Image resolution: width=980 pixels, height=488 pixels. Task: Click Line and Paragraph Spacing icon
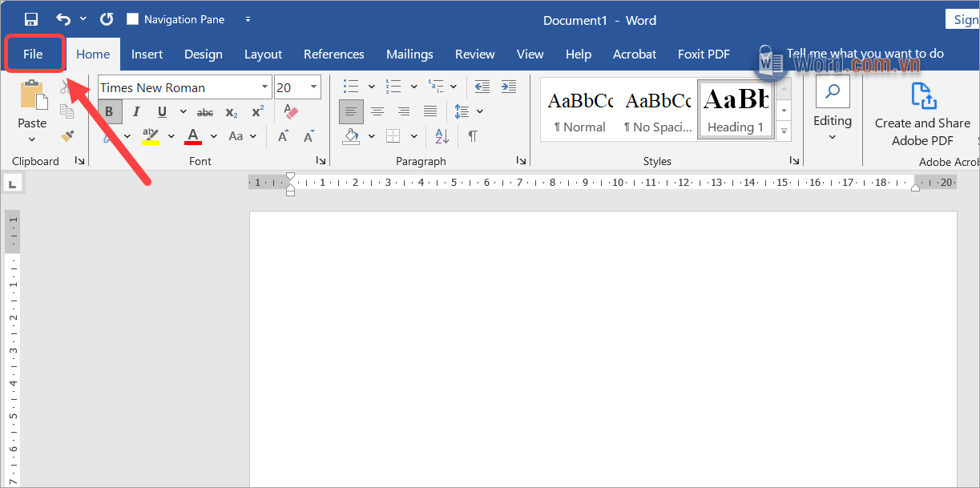[x=462, y=111]
